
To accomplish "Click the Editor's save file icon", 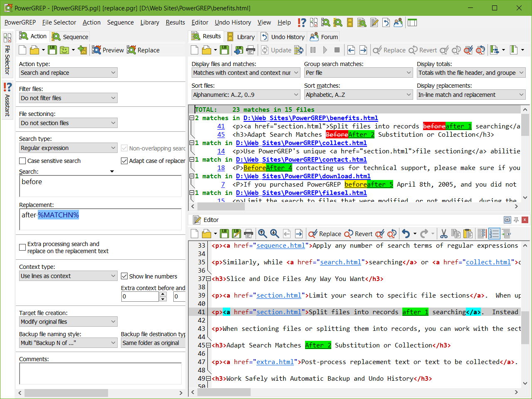I will click(x=224, y=234).
